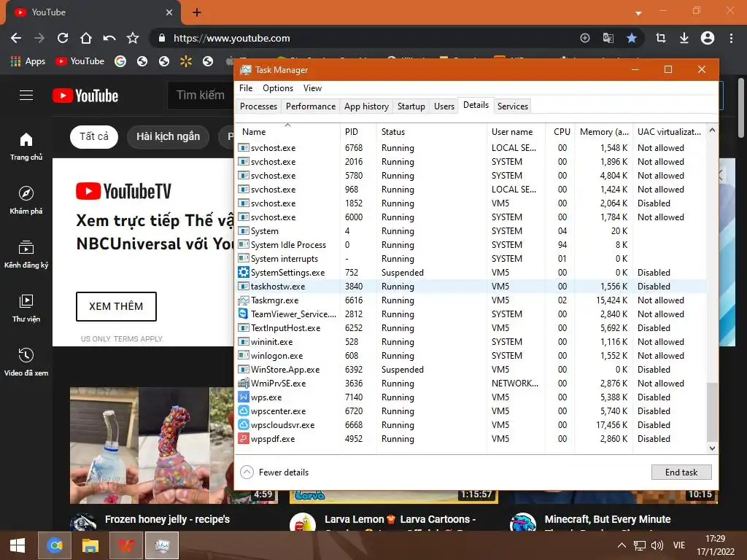Switch to the App history tab

(366, 106)
